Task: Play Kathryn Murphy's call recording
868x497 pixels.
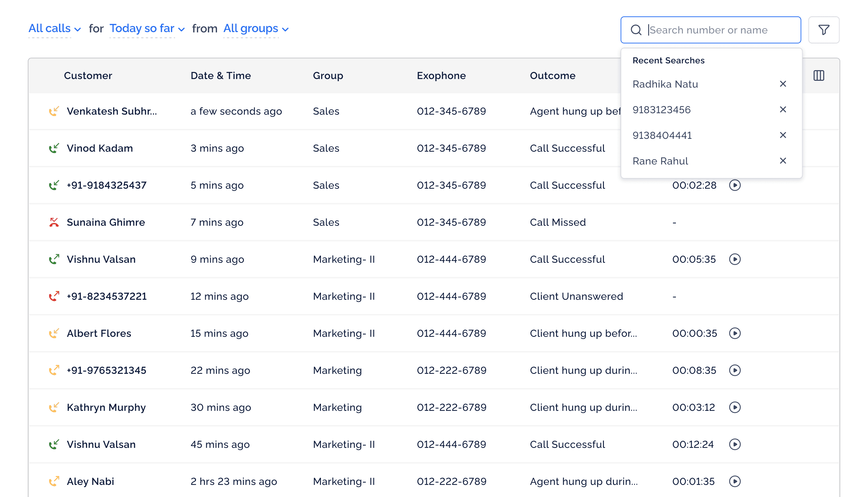Action: coord(735,407)
